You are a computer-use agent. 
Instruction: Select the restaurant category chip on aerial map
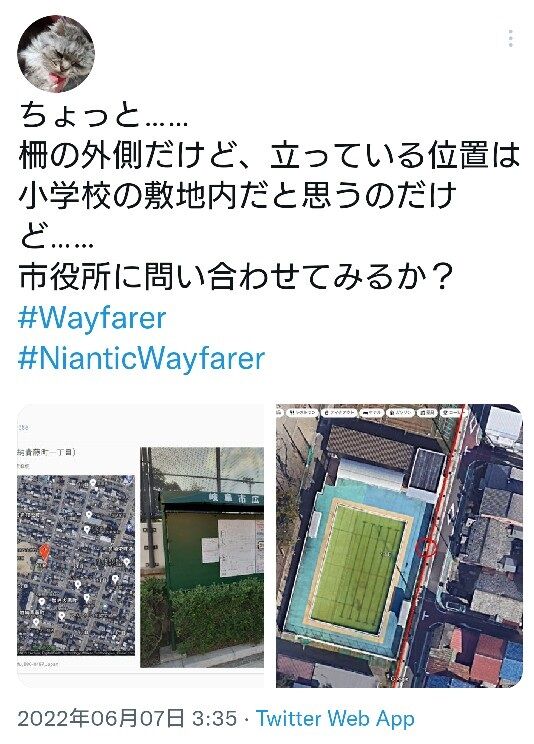click(x=302, y=412)
